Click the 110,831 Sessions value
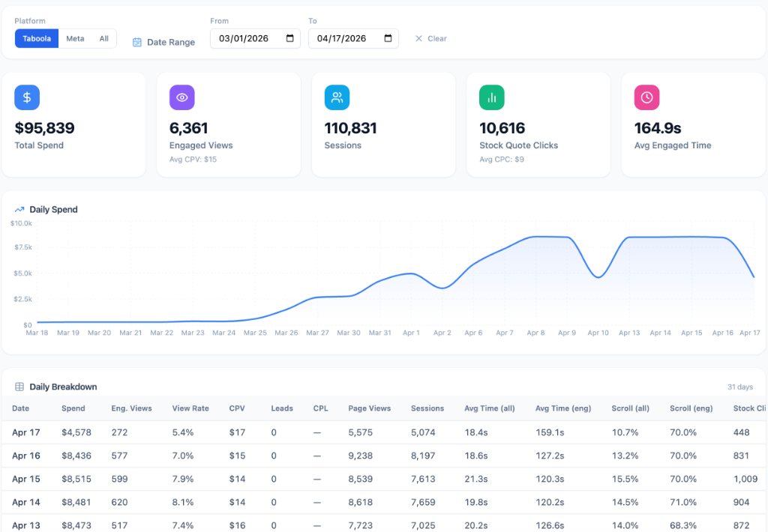Image resolution: width=768 pixels, height=532 pixels. point(351,128)
